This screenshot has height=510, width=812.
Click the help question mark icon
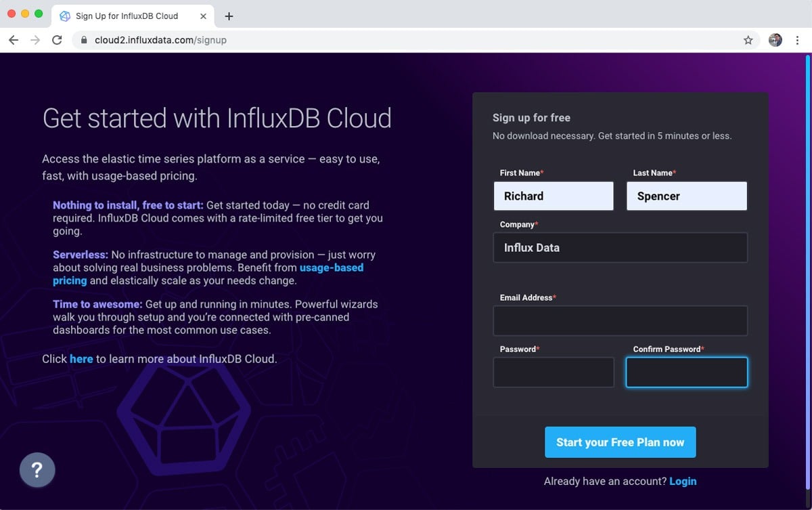tap(37, 469)
